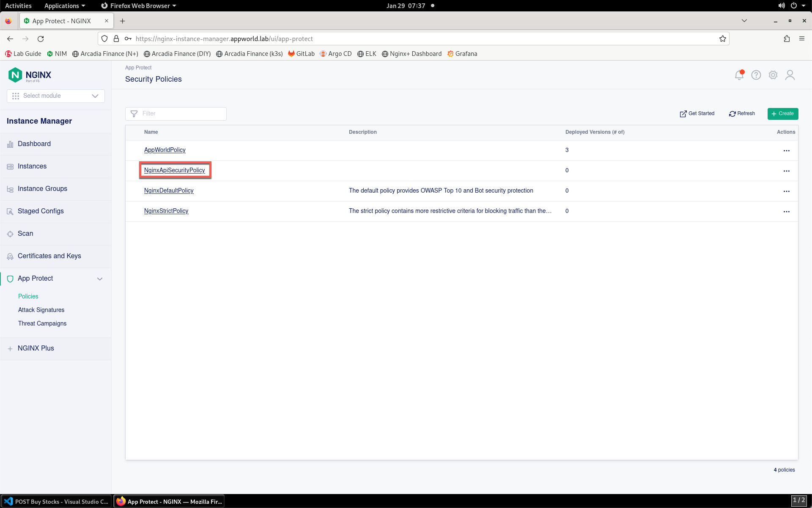Open actions menu for NginxStrictPolicy row

pyautogui.click(x=787, y=212)
